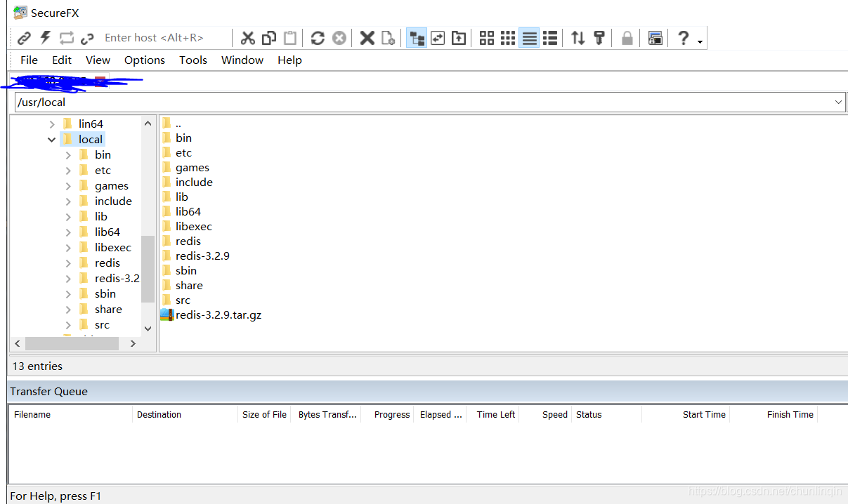Expand the bin node in folder tree
848x504 pixels.
point(68,155)
